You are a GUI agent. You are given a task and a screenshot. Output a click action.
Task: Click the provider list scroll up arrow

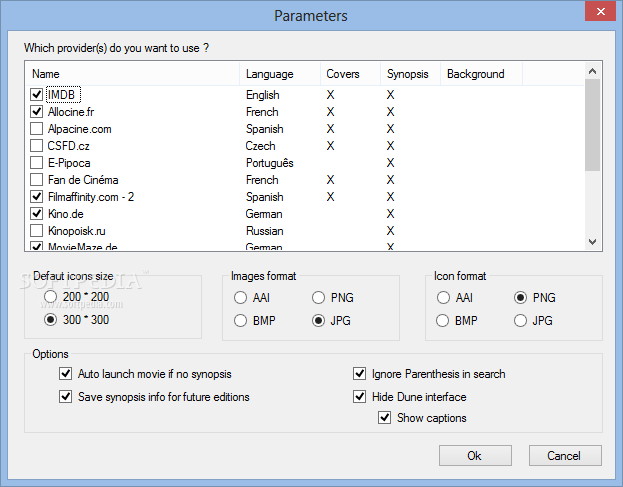point(592,71)
